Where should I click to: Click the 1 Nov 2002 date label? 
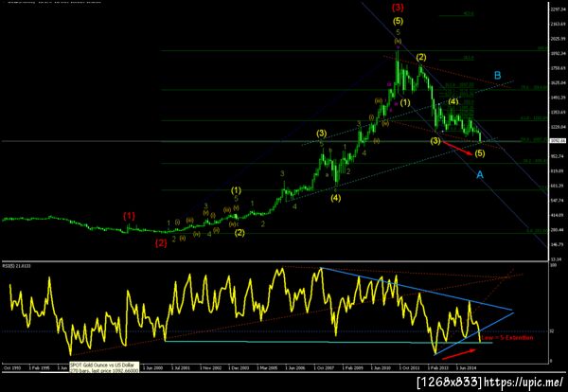pyautogui.click(x=209, y=367)
